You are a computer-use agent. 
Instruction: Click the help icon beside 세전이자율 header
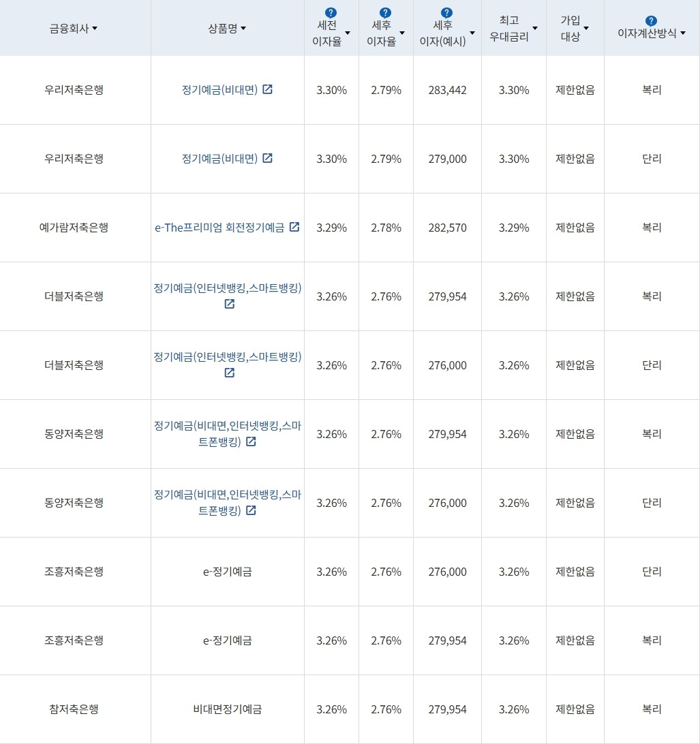tap(330, 12)
